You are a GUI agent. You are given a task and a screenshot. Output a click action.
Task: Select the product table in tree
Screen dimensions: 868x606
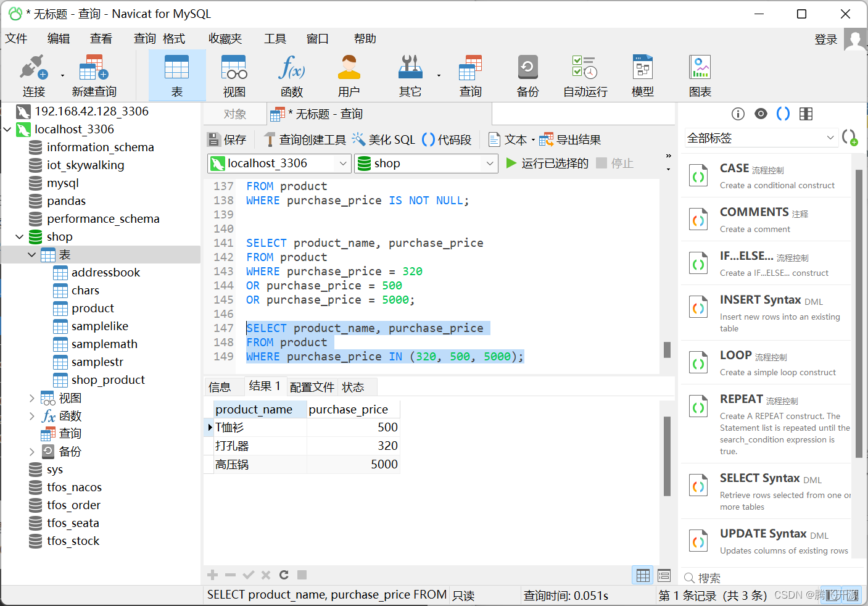coord(93,309)
